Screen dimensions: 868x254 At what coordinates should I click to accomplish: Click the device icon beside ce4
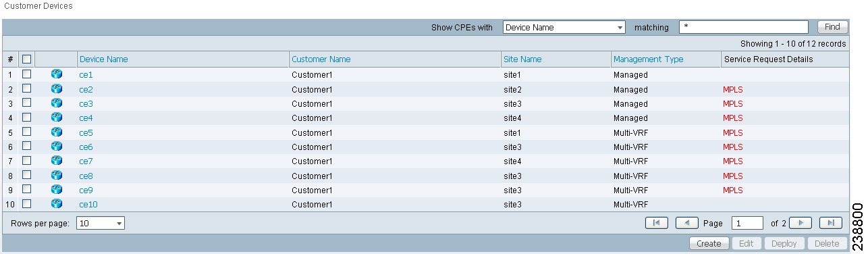[x=57, y=118]
